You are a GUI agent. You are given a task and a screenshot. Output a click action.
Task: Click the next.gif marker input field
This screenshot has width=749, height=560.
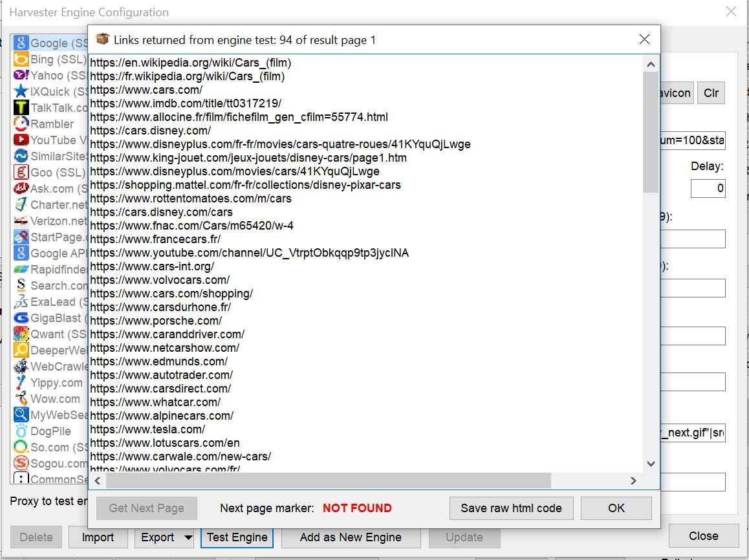point(693,433)
